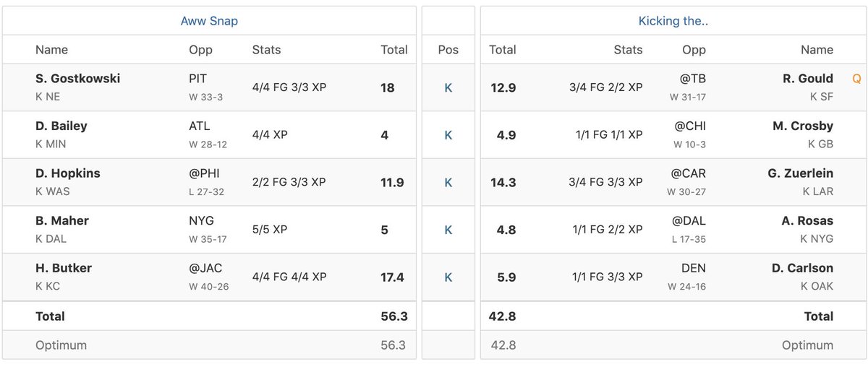The image size is (868, 367).
Task: Open A. Rosas player details
Action: point(807,220)
